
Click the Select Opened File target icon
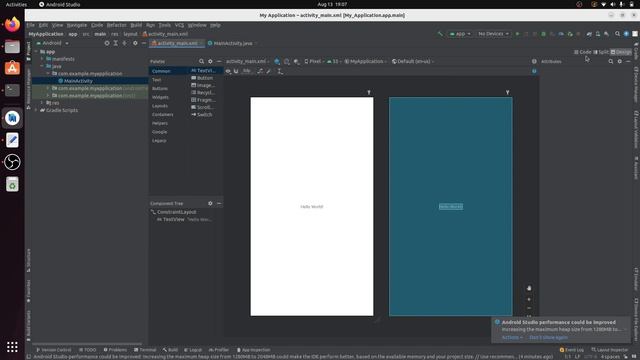tap(107, 43)
